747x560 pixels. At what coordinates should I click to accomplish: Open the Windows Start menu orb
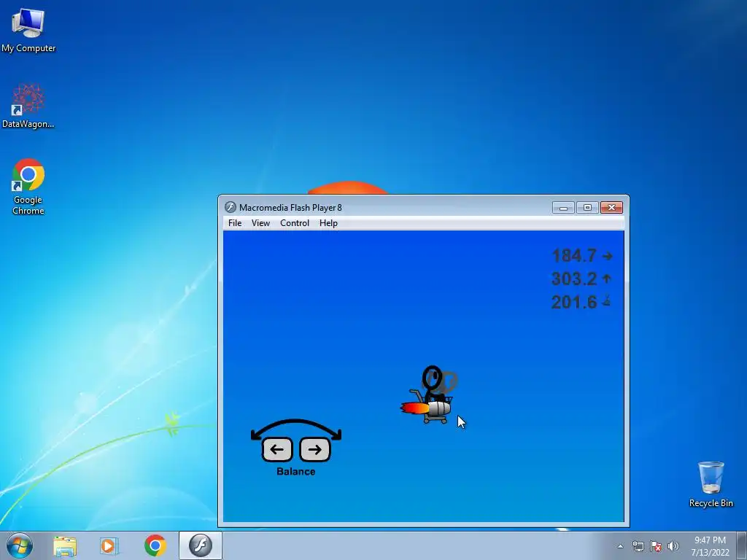pos(19,545)
